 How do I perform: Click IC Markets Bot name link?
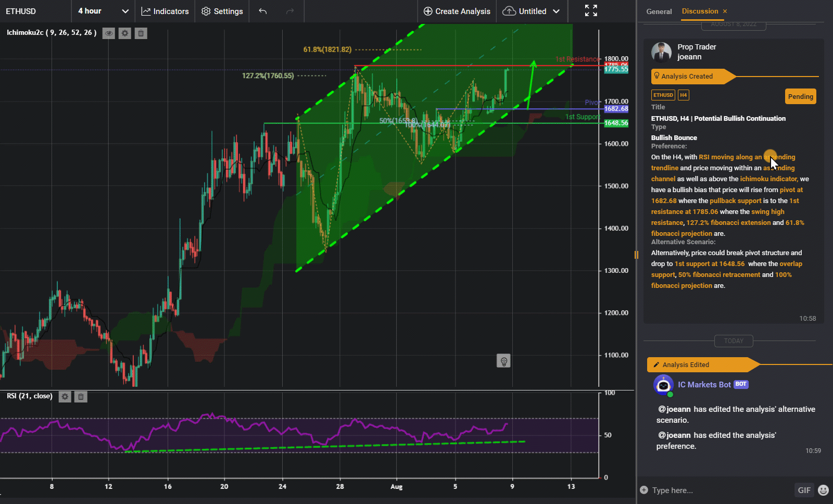(704, 384)
